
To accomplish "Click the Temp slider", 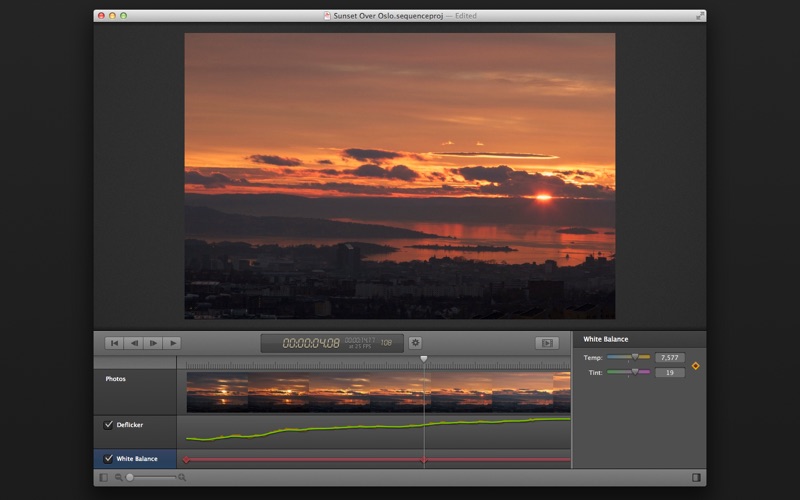I will pyautogui.click(x=628, y=357).
